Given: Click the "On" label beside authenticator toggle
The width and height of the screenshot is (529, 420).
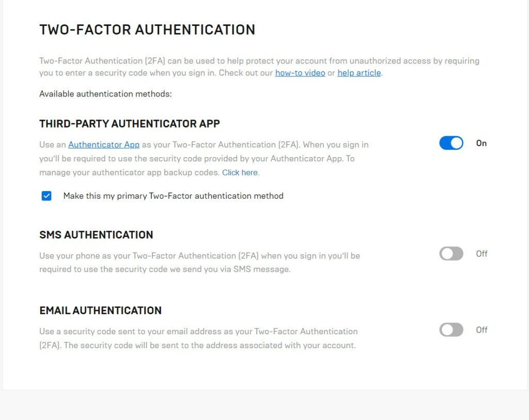Looking at the screenshot, I should 481,143.
